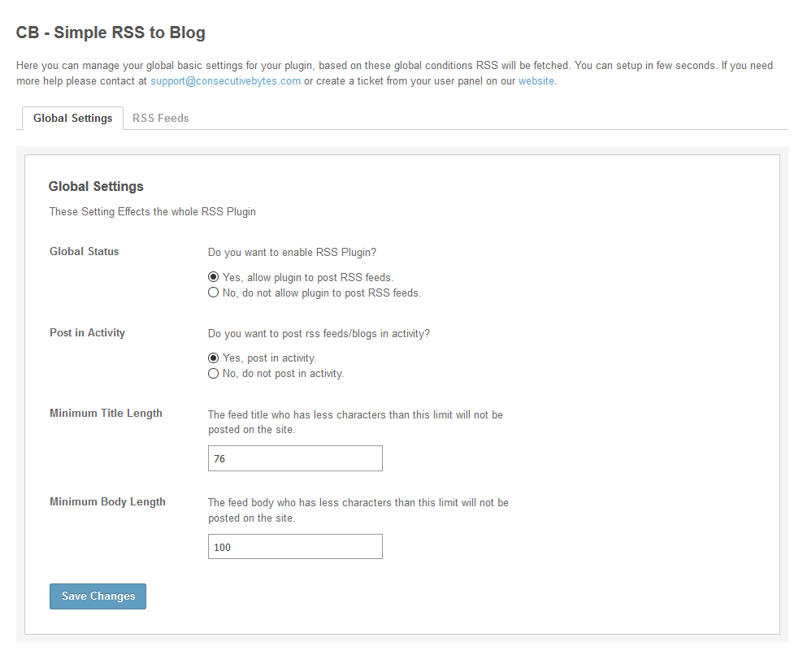Enable the 'Yes, post in activity' radio option
Screen dimensions: 803x672
pyautogui.click(x=214, y=358)
